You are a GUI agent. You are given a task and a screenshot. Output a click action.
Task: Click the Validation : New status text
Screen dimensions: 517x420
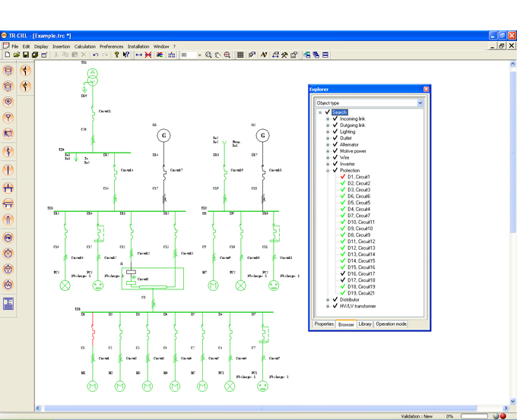pos(417,416)
